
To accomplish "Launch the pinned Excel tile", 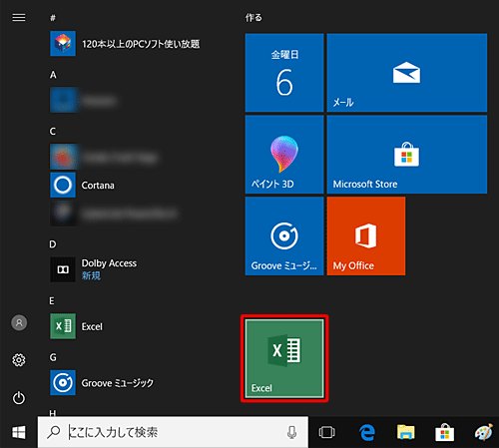I will tap(284, 358).
